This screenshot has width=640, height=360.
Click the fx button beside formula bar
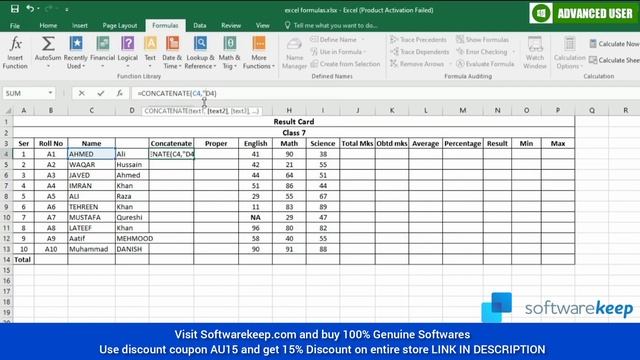120,93
